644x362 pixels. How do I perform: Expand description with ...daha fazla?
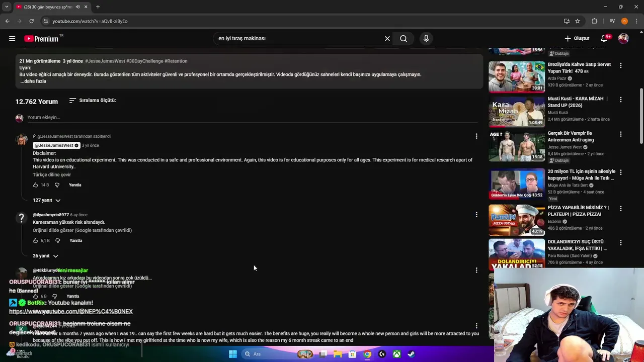coord(33,81)
